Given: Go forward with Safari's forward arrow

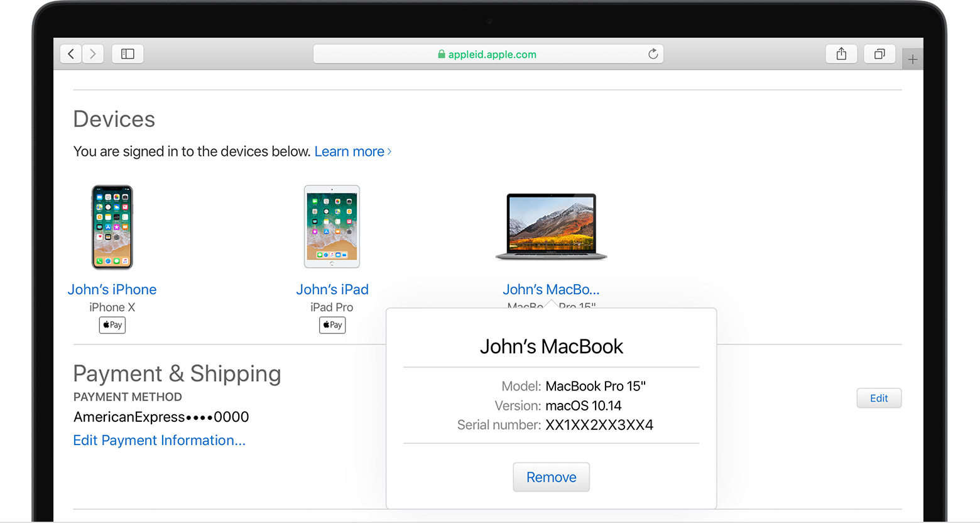Looking at the screenshot, I should tap(93, 54).
